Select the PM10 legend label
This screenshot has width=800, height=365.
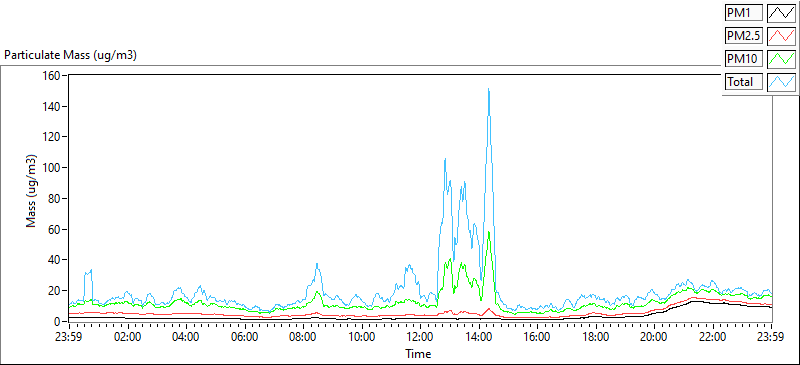tap(744, 59)
